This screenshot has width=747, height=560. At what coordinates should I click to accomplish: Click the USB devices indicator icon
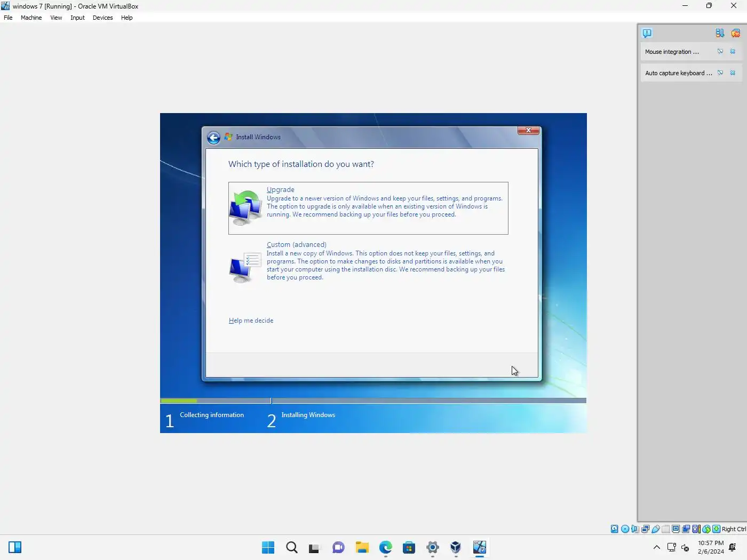pyautogui.click(x=656, y=529)
